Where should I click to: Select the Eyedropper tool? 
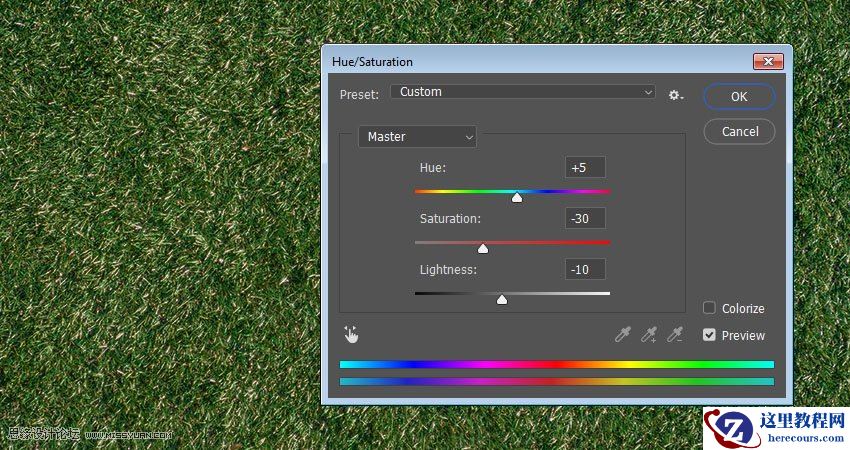point(623,335)
